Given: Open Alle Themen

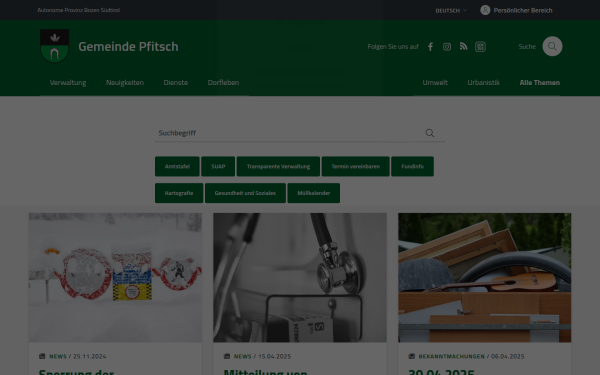Looking at the screenshot, I should click(540, 83).
